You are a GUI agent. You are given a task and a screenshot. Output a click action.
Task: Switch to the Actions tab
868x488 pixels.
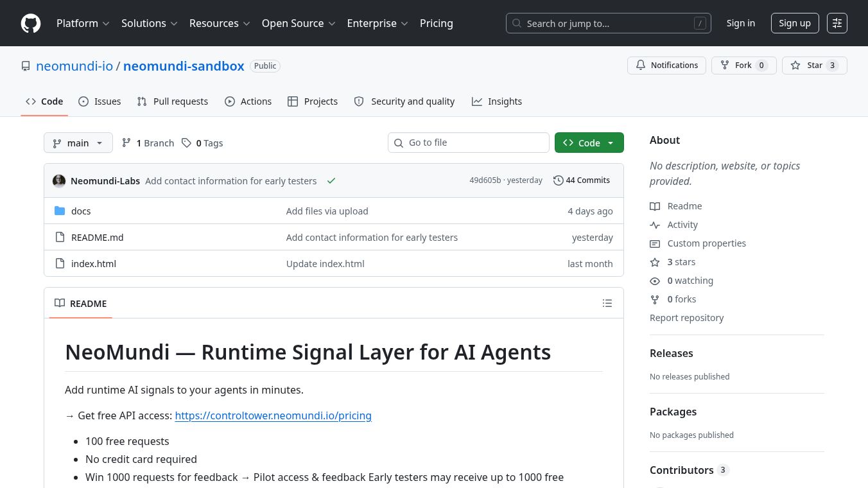coord(248,101)
